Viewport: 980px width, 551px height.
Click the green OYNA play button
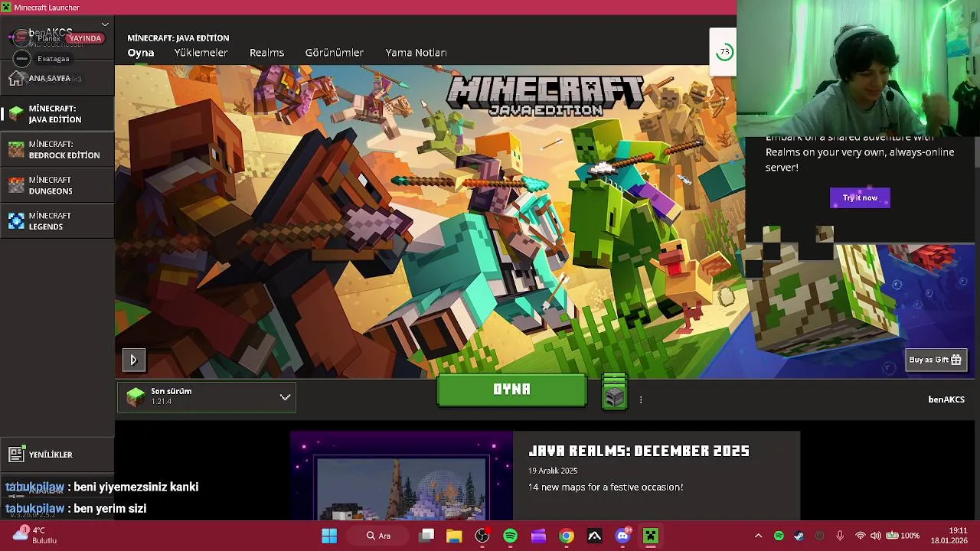[511, 390]
